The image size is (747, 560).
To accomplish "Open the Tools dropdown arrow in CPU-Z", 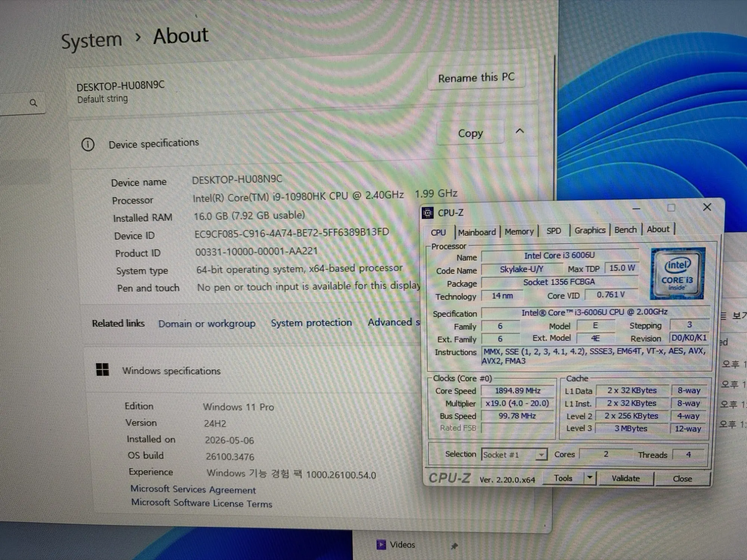I will click(x=589, y=477).
